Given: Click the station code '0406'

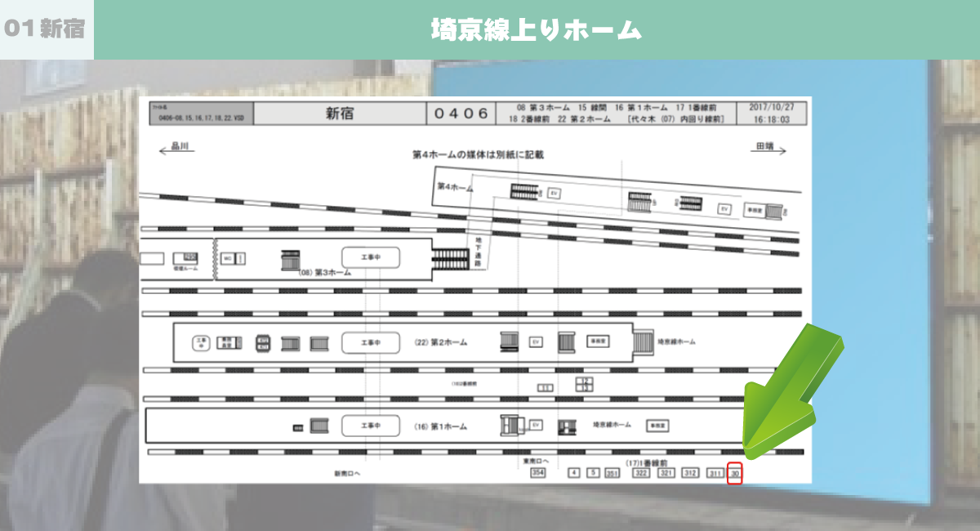Looking at the screenshot, I should click(x=461, y=114).
